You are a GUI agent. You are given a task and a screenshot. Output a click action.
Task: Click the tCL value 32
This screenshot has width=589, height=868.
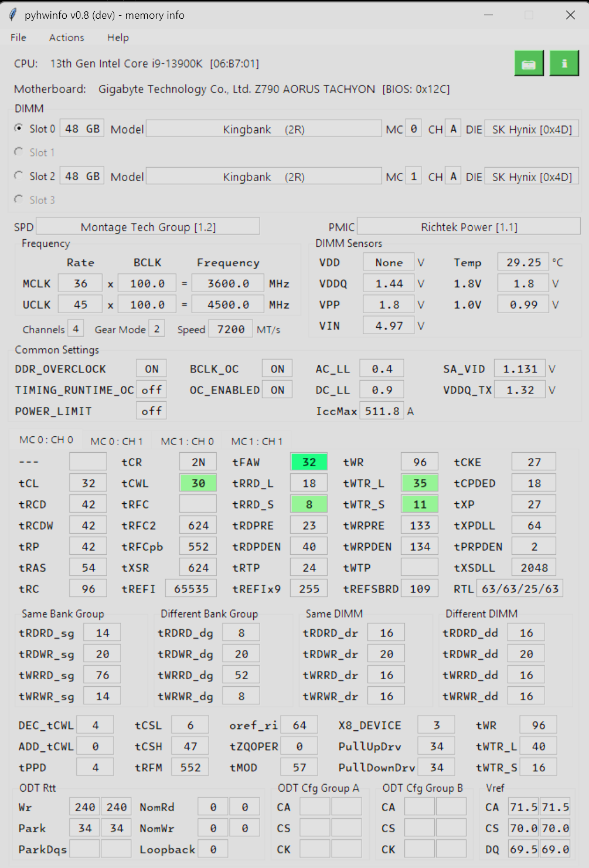88,483
